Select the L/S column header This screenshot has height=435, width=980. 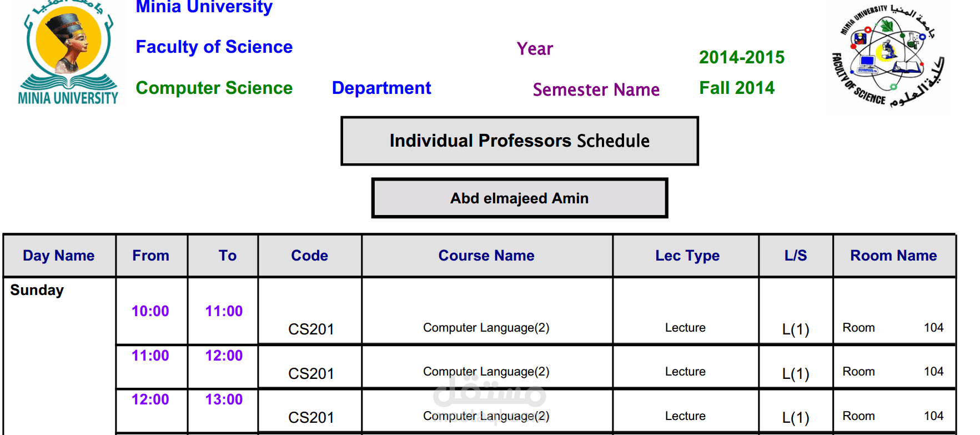795,256
